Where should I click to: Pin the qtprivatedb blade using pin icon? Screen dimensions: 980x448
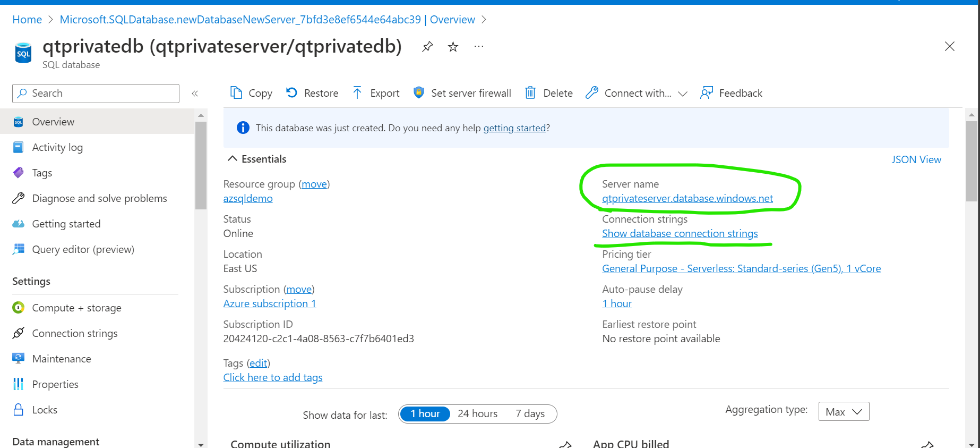[x=427, y=47]
